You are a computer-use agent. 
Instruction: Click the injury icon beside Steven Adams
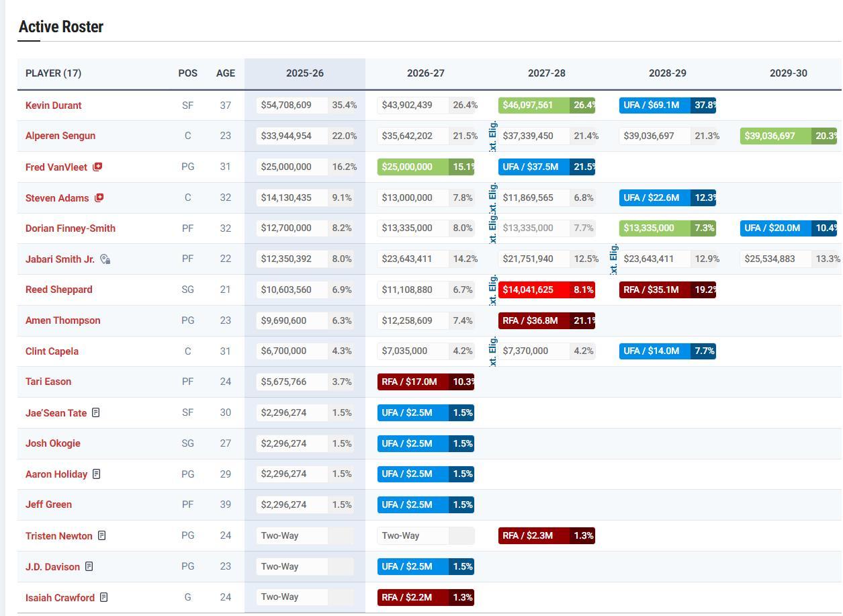pos(99,197)
